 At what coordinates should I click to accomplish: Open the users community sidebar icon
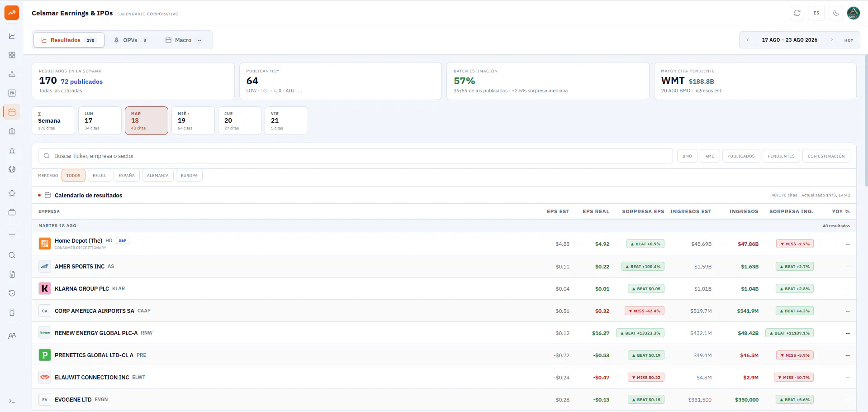pos(12,336)
